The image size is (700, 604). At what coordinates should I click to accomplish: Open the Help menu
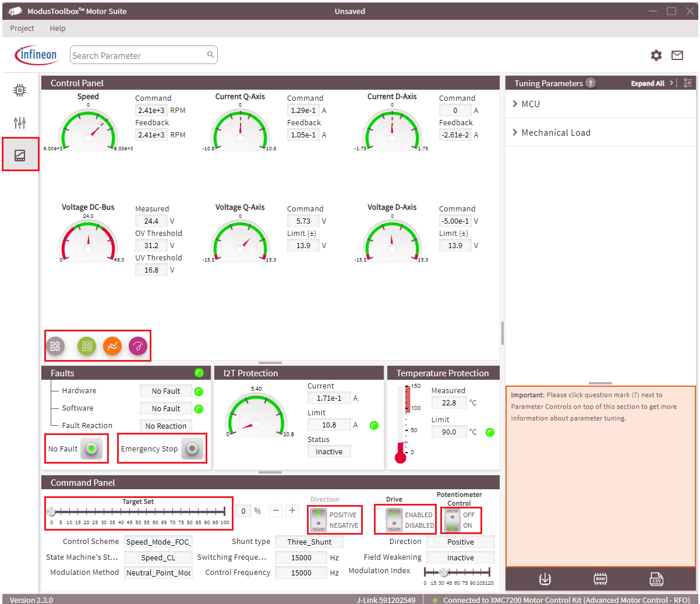click(58, 28)
